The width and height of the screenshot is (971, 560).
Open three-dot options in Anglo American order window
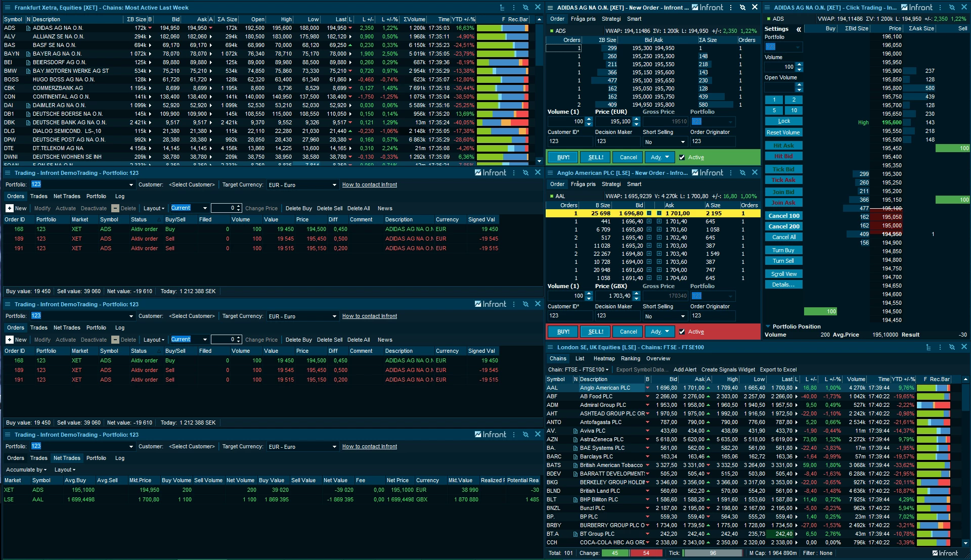click(731, 173)
